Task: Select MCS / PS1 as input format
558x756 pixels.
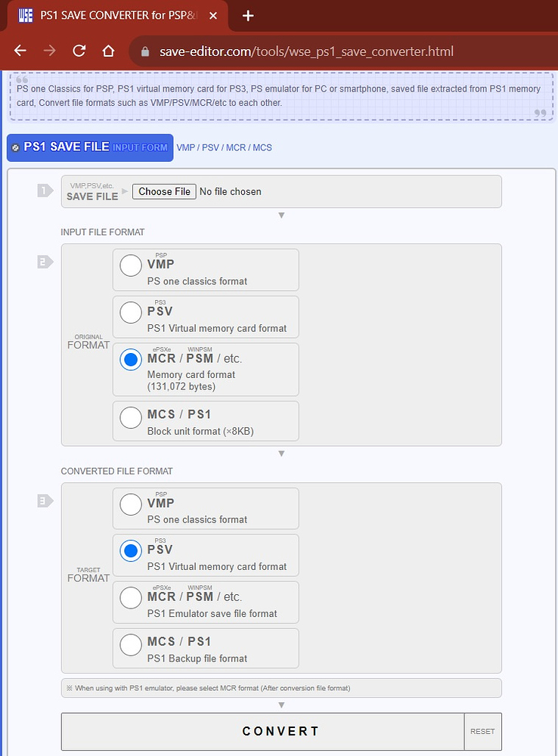Action: (x=131, y=417)
